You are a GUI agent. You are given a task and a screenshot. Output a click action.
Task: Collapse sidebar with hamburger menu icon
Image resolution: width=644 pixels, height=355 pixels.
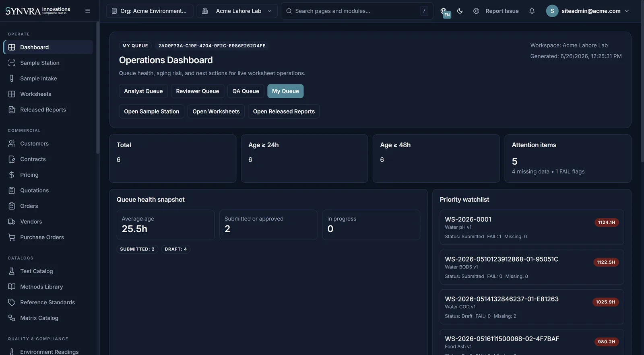tap(88, 11)
